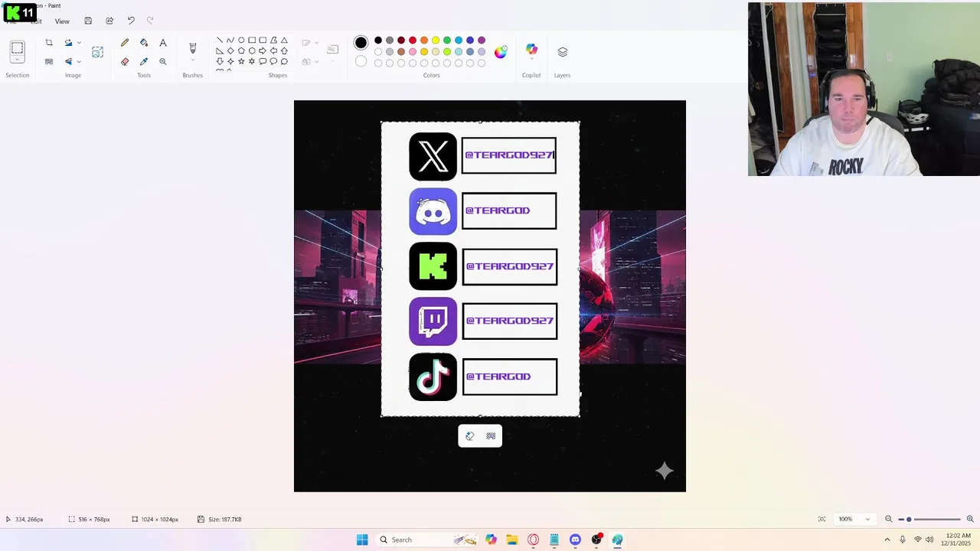Open the Opera browser from the taskbar
Screen dimensions: 980x551
[533, 540]
